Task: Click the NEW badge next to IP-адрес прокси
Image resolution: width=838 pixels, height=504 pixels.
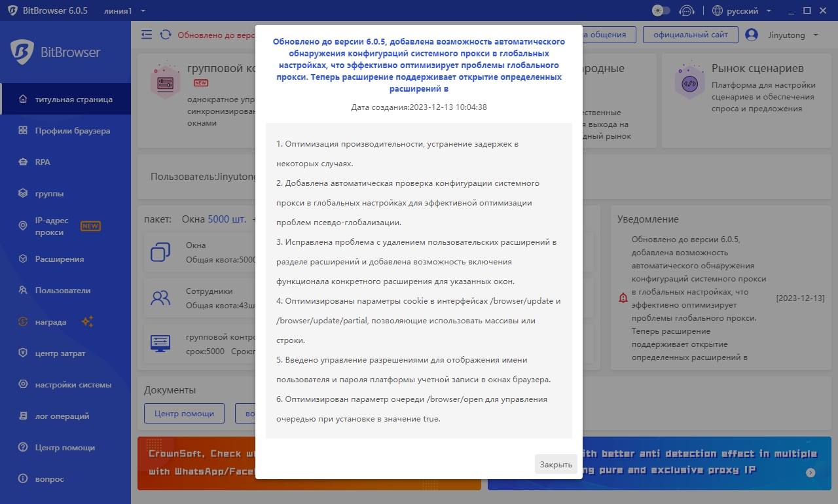Action: (90, 226)
